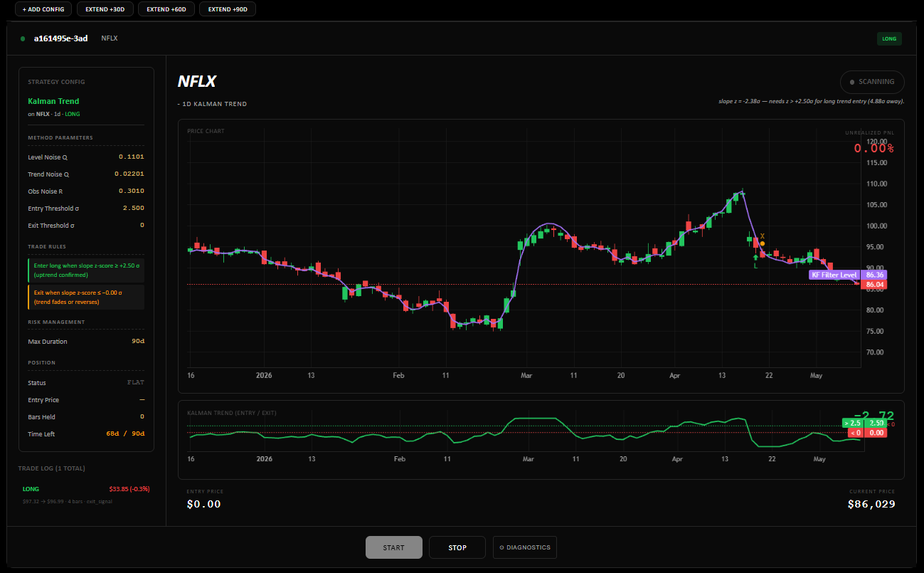Click the Entry Price row in Position

pyautogui.click(x=86, y=400)
